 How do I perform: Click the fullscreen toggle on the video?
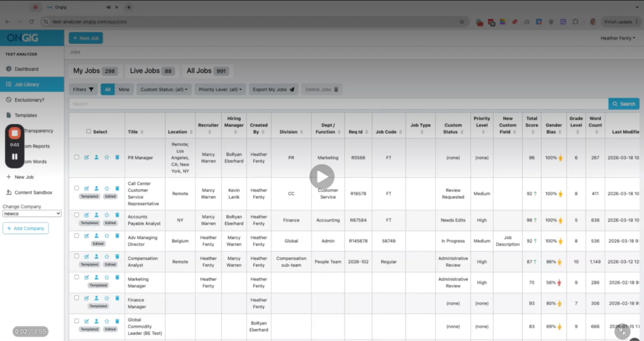[x=622, y=331]
